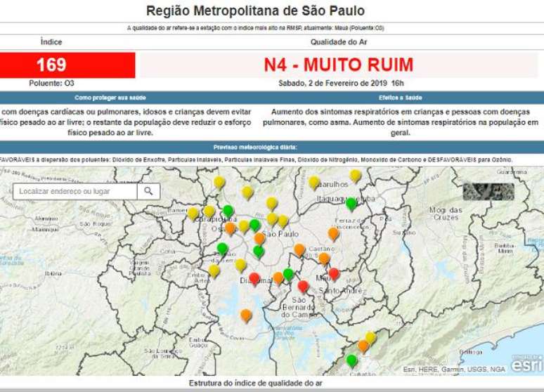Screen dimensions: 544x392
Task: Click the search magnifier button on map
Action: coord(148,191)
